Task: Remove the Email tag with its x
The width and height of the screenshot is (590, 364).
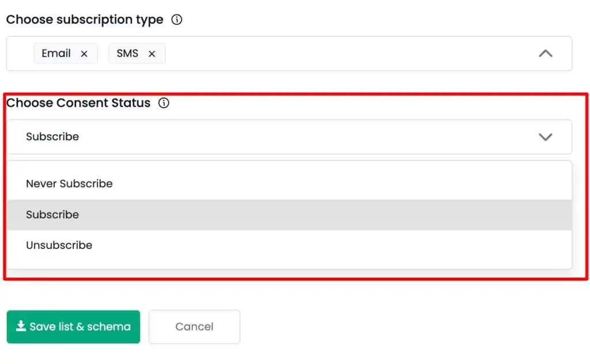Action: coord(84,54)
